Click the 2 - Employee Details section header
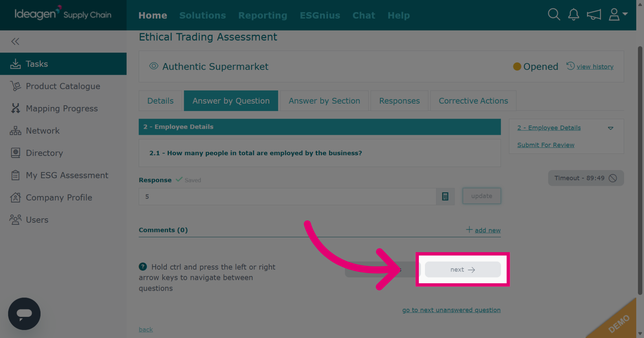This screenshot has width=644, height=338. (x=320, y=127)
